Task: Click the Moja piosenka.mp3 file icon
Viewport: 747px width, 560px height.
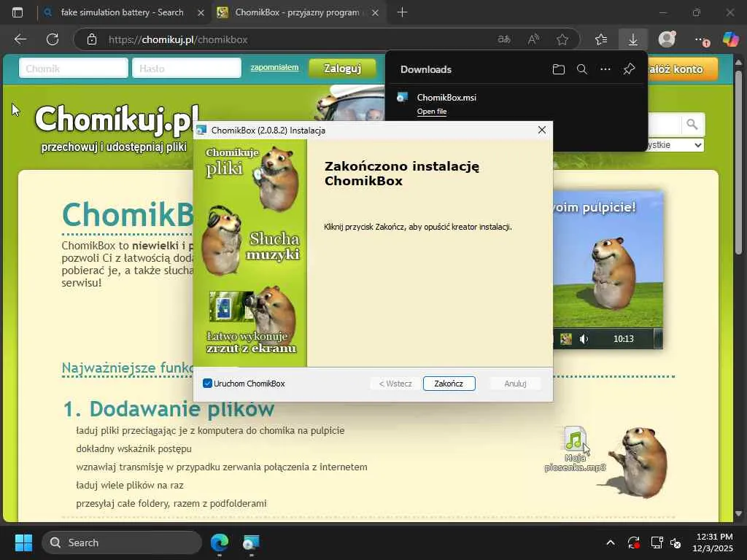Action: pos(575,438)
